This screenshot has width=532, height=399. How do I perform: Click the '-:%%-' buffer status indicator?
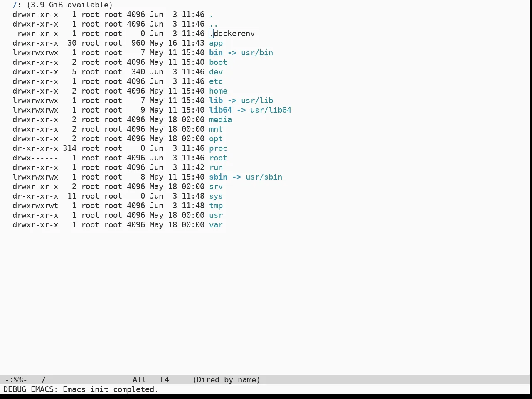[16, 380]
